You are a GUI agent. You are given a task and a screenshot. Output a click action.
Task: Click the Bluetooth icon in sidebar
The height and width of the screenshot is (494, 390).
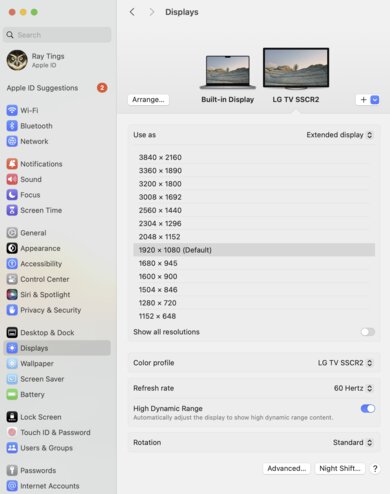pos(12,126)
